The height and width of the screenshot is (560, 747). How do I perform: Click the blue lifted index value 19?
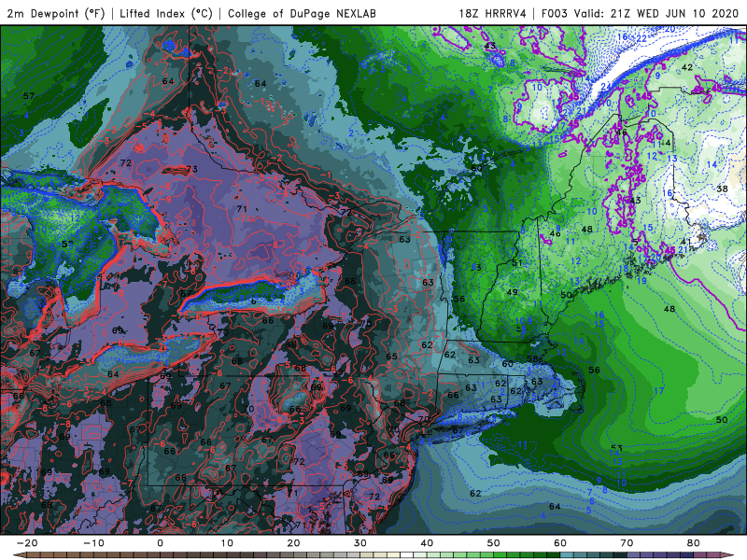pyautogui.click(x=641, y=281)
